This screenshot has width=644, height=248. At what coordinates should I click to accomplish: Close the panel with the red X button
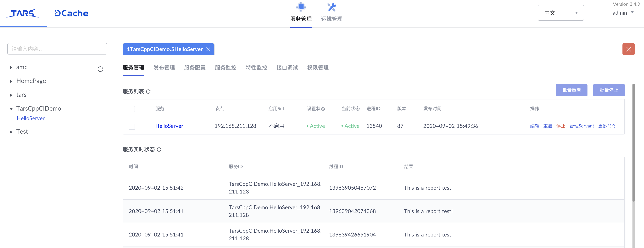click(628, 49)
